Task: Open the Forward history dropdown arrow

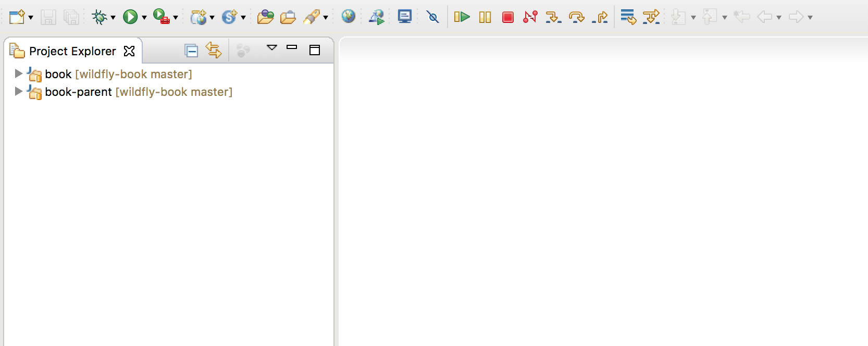Action: (810, 18)
